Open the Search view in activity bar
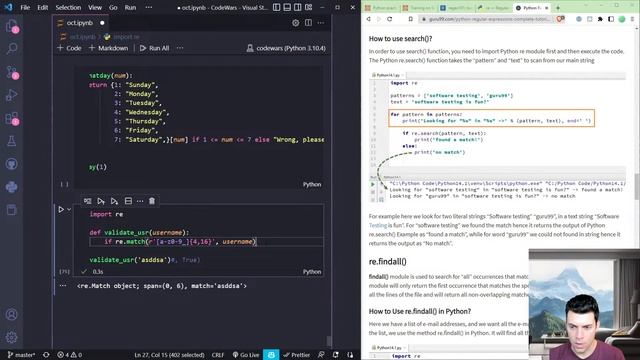The image size is (640, 360). coord(11,49)
